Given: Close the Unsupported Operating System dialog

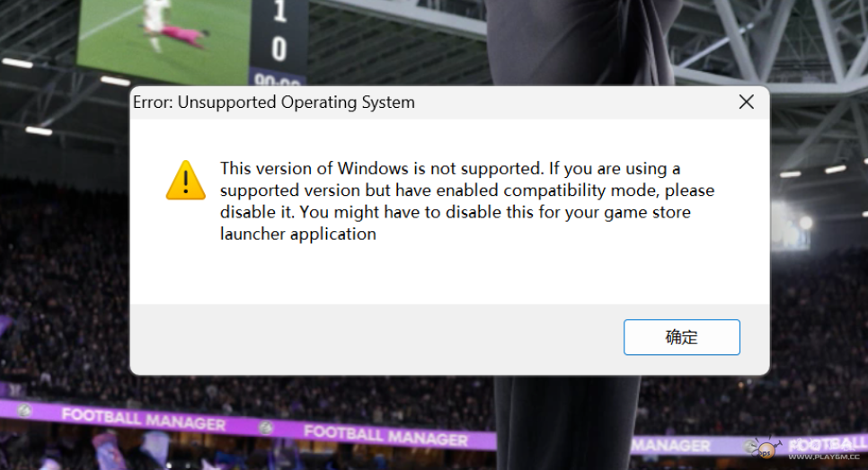Looking at the screenshot, I should pos(746,102).
